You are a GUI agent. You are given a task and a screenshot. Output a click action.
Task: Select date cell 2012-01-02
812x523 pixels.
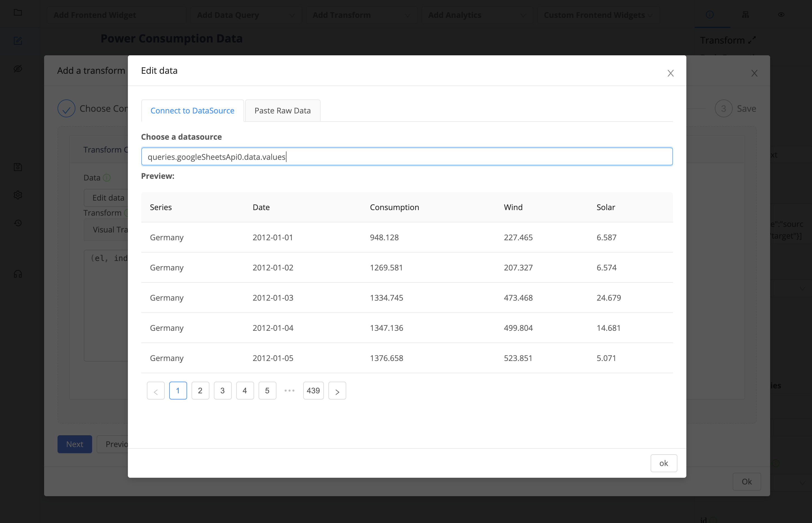coord(273,268)
